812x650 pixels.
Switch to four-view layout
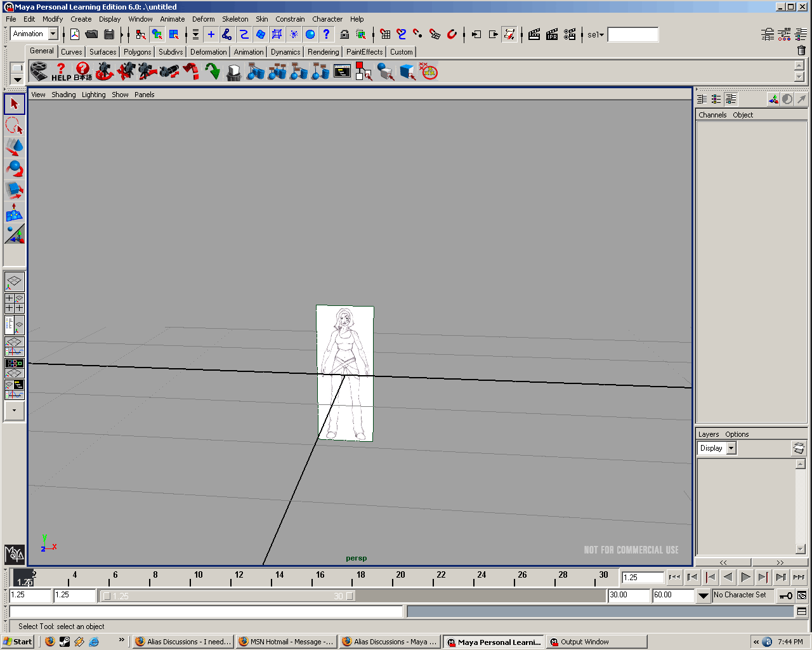coord(15,303)
